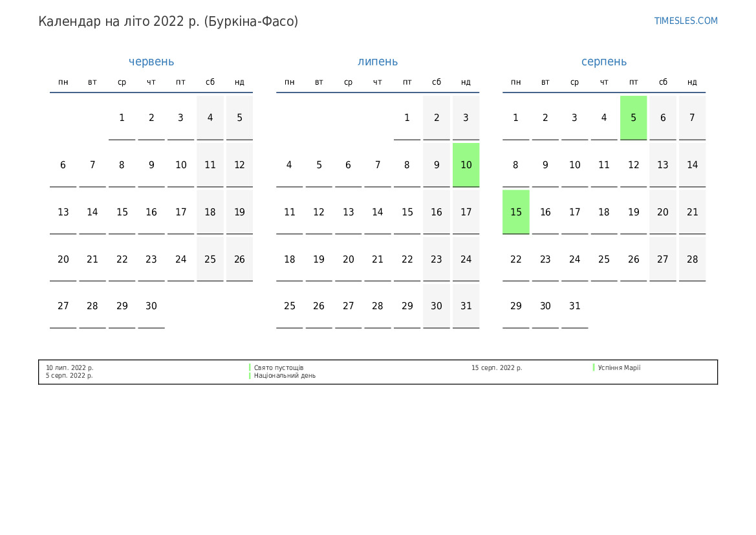Click highlighted July 10 holiday cell

pyautogui.click(x=466, y=165)
